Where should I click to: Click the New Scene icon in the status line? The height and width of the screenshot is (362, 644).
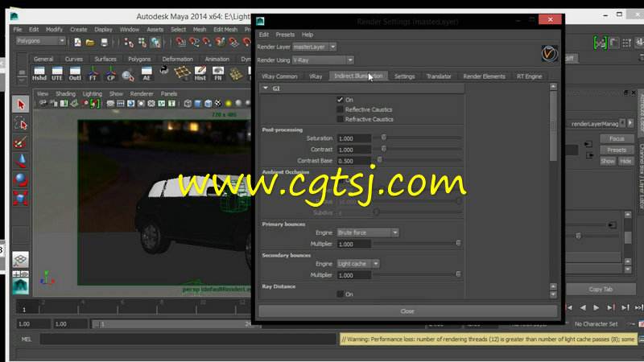77,42
